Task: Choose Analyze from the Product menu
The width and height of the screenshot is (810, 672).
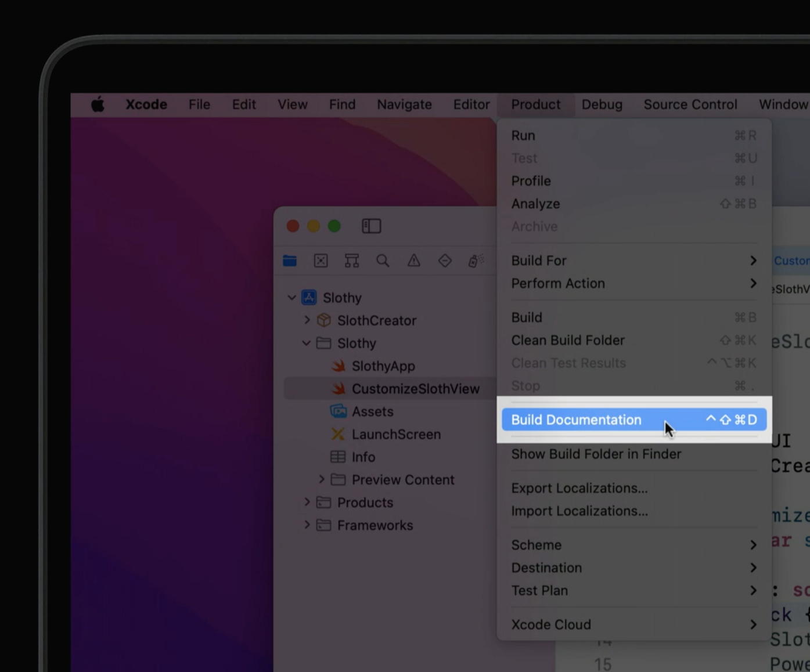Action: 634,204
